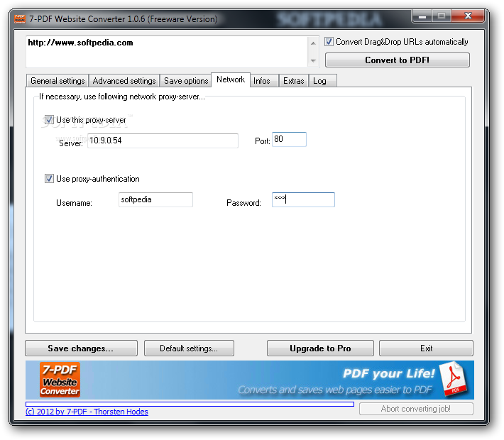Uncheck Use proxy-authentication option

[x=49, y=179]
